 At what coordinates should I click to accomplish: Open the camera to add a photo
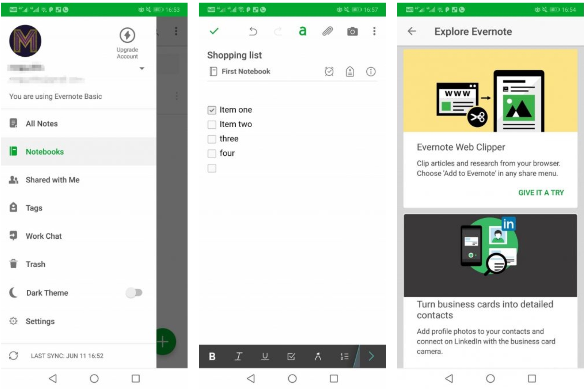click(352, 32)
